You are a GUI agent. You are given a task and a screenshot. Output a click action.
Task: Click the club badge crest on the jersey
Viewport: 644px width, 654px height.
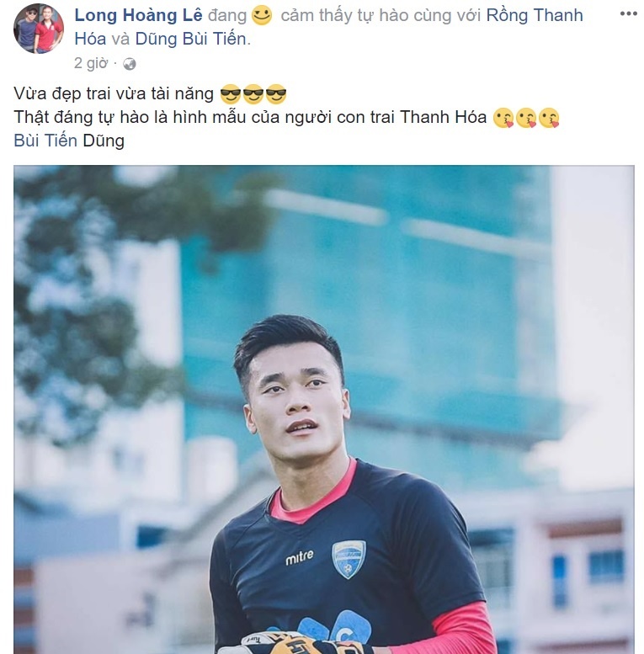pos(349,560)
